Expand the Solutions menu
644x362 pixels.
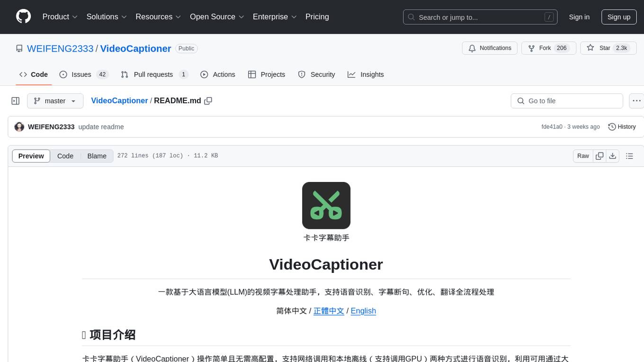click(107, 17)
